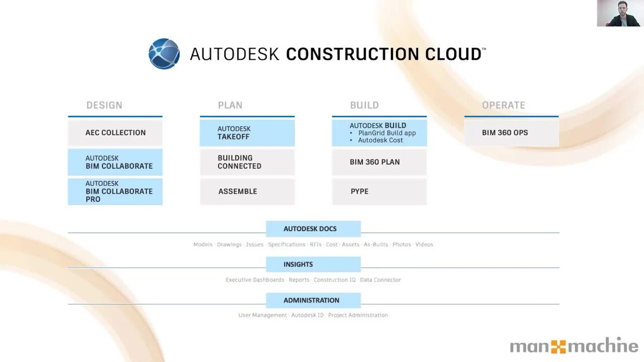Click Construction IQ under Insights

coord(335,280)
